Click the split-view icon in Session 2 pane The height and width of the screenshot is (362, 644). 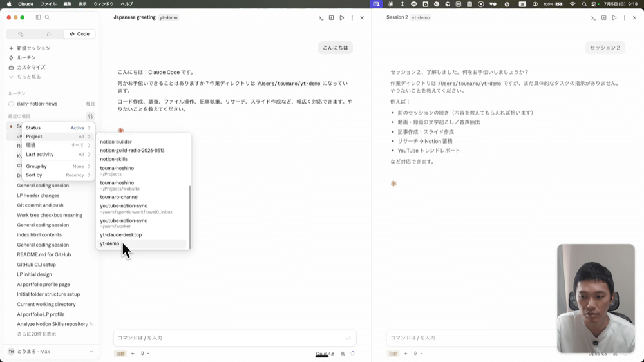click(x=604, y=17)
